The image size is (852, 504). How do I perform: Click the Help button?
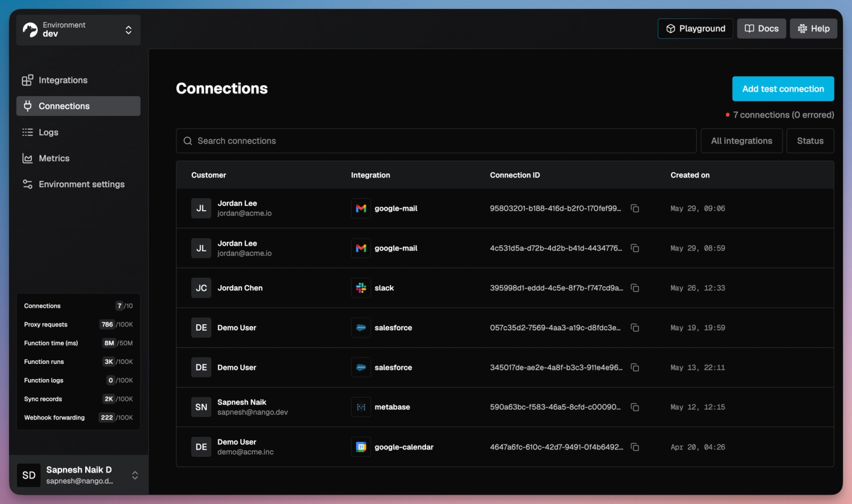tap(814, 28)
